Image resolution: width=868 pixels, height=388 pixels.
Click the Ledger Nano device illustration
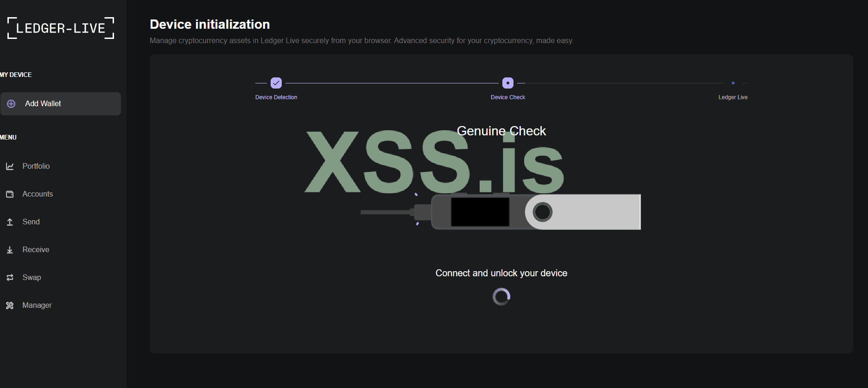[501, 212]
